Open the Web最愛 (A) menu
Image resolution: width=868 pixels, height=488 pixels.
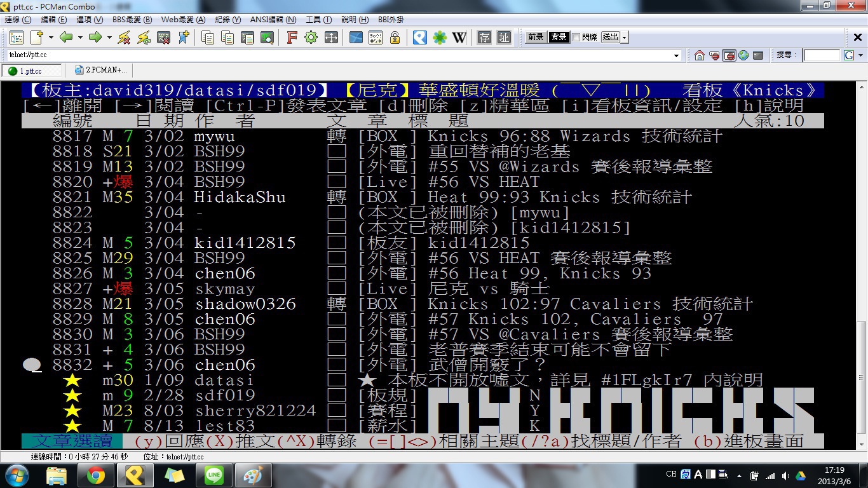[183, 20]
